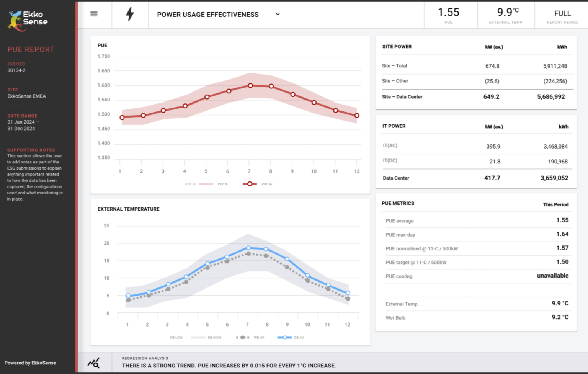Select the EXTERNAL TEMP header stat
The image size is (588, 374).
506,15
